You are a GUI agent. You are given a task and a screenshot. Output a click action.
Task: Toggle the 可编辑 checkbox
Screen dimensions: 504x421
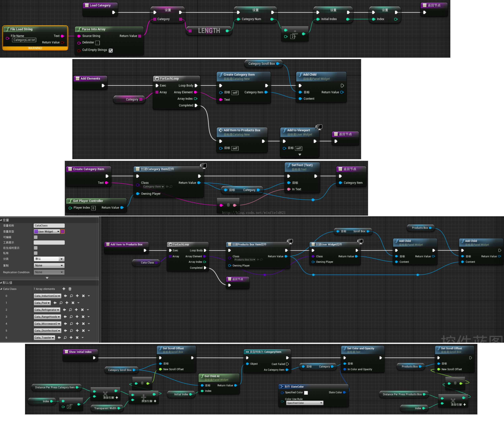click(x=36, y=237)
